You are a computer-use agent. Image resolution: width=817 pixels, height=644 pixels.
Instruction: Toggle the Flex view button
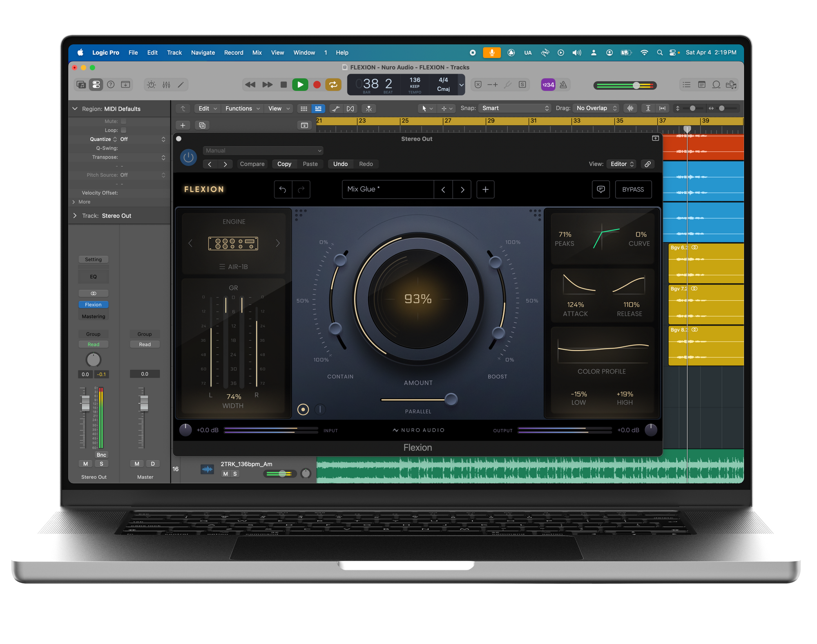pos(350,108)
